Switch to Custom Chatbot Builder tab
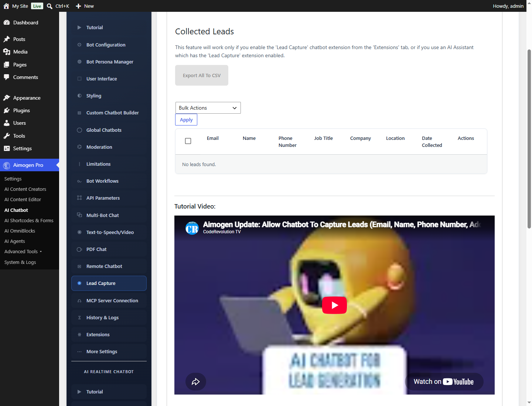Screen dimensions: 532x406 (109, 113)
